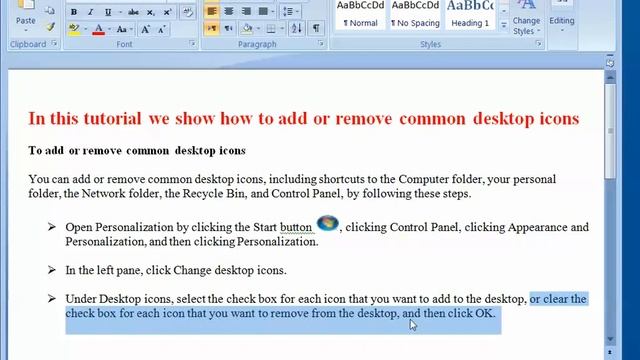Click the underlined word 'button' in first bullet
Viewport: 640px width, 360px height.
(296, 227)
